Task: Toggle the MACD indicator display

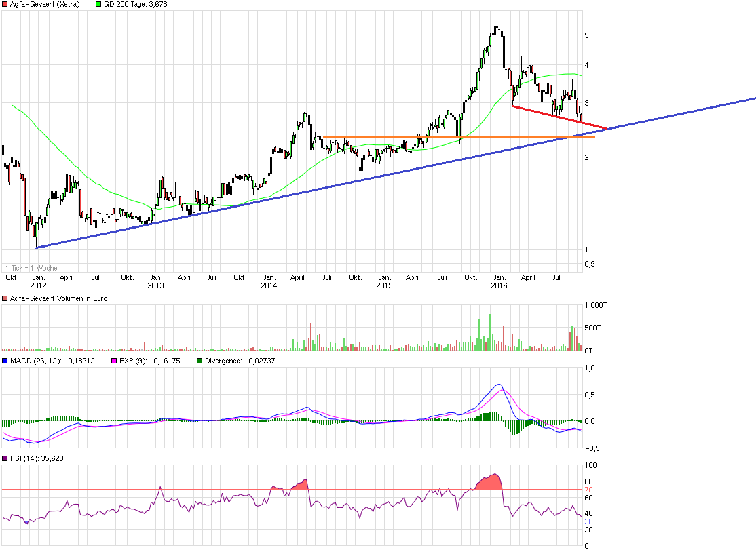Action: click(x=5, y=360)
